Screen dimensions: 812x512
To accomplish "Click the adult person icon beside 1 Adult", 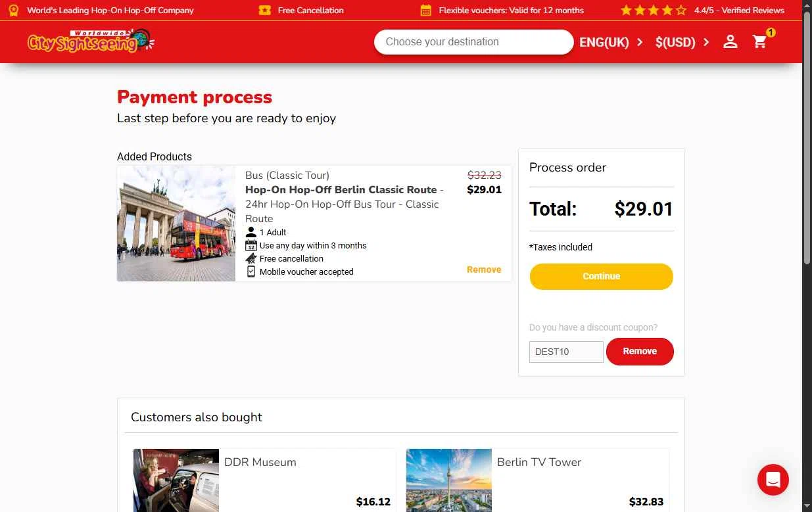I will click(x=251, y=232).
